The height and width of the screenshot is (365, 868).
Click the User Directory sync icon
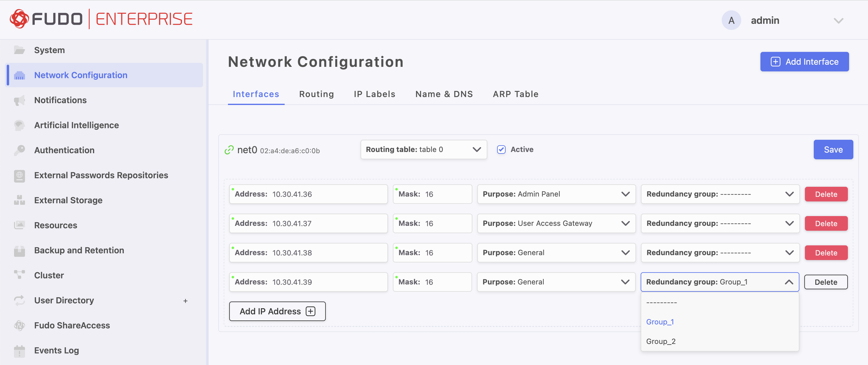20,300
